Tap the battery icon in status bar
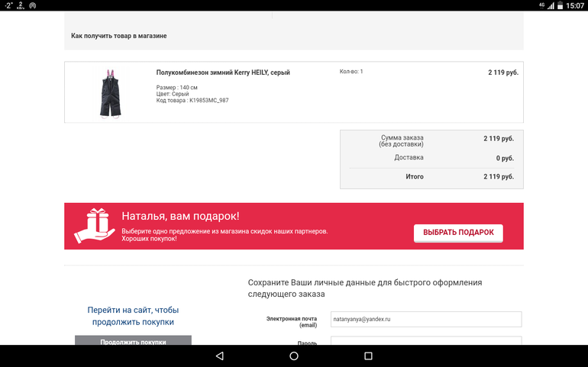The image size is (588, 367). click(560, 5)
